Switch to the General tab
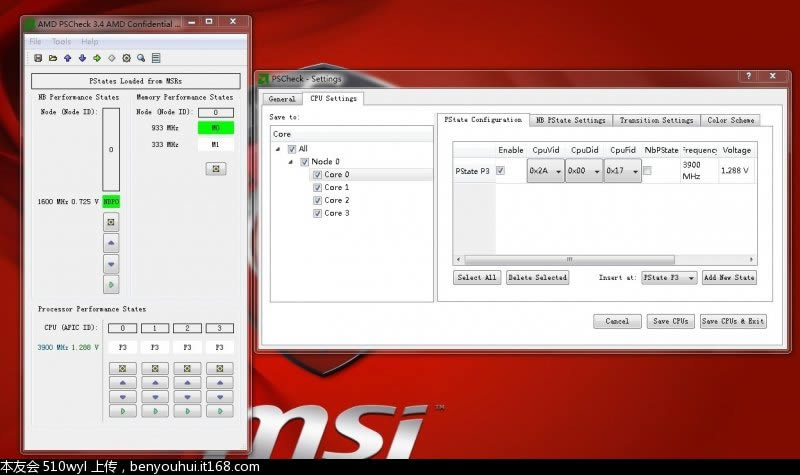800x475 pixels. pyautogui.click(x=282, y=99)
